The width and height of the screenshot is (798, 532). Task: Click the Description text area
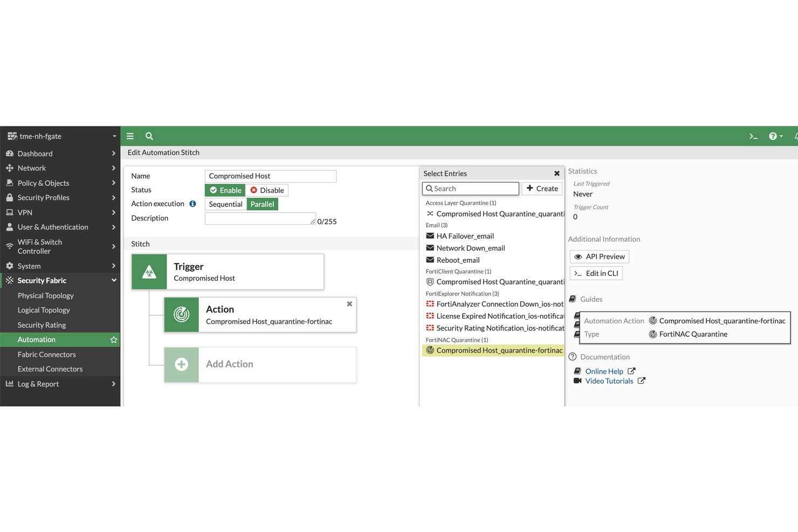[260, 218]
